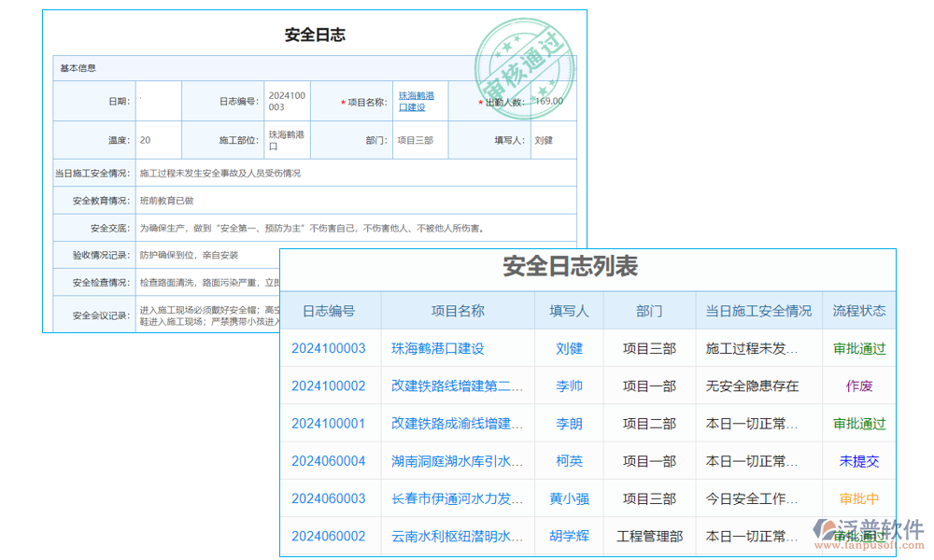934x560 pixels.
Task: Click the 安全日志列表 title bar
Action: coord(570,266)
